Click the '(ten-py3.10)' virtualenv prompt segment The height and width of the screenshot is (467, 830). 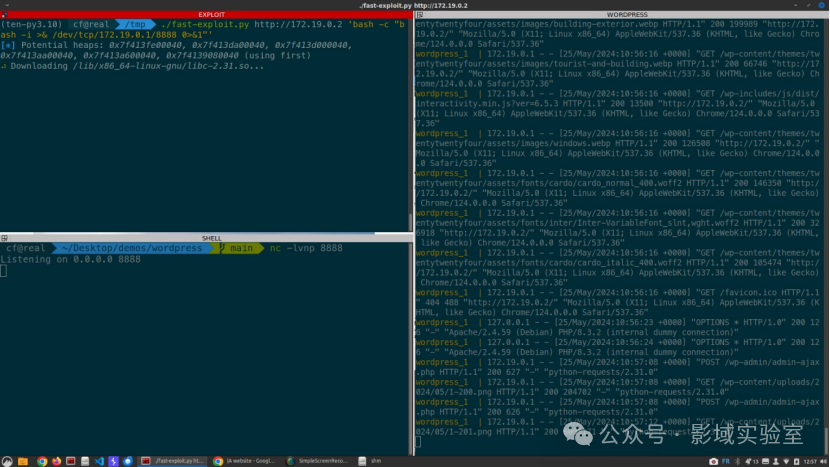click(x=31, y=24)
